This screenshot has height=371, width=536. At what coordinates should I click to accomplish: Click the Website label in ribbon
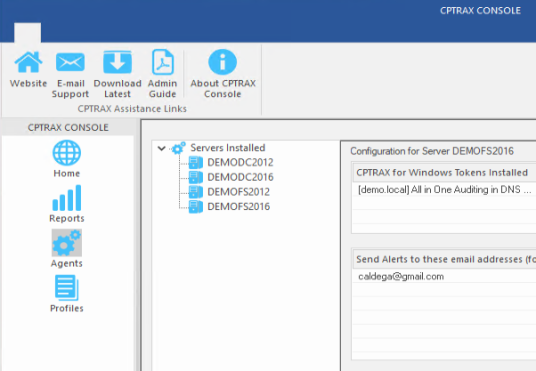[28, 83]
